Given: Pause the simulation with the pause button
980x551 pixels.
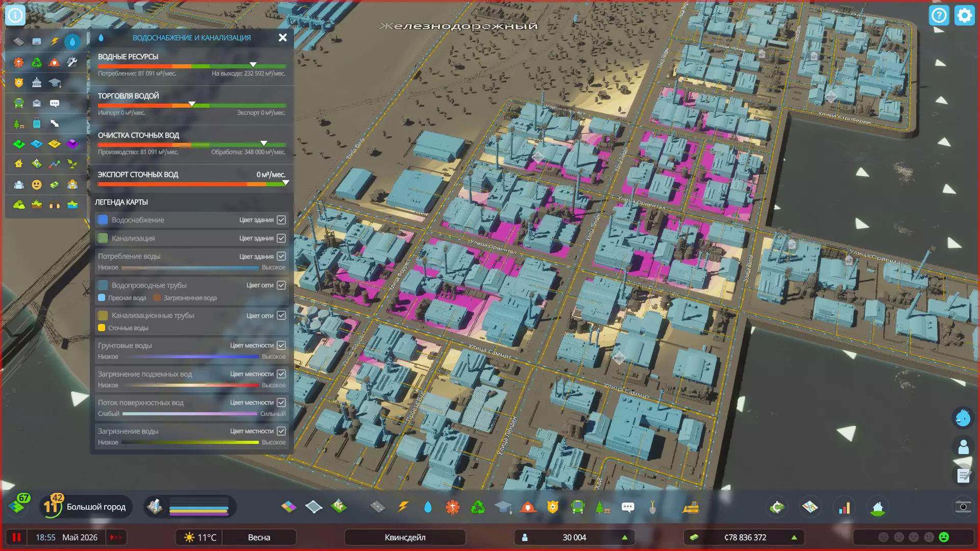Looking at the screenshot, I should [16, 537].
